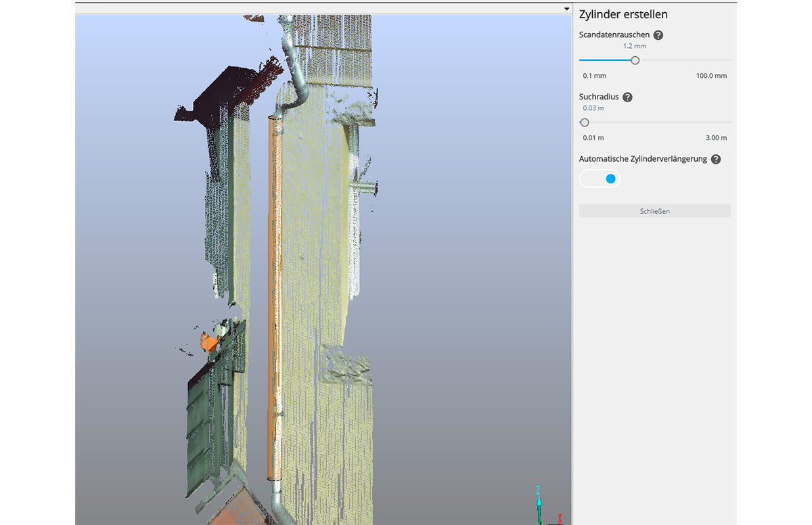Image resolution: width=812 pixels, height=525 pixels.
Task: Open the dropdown arrow above the viewport
Action: [x=566, y=8]
